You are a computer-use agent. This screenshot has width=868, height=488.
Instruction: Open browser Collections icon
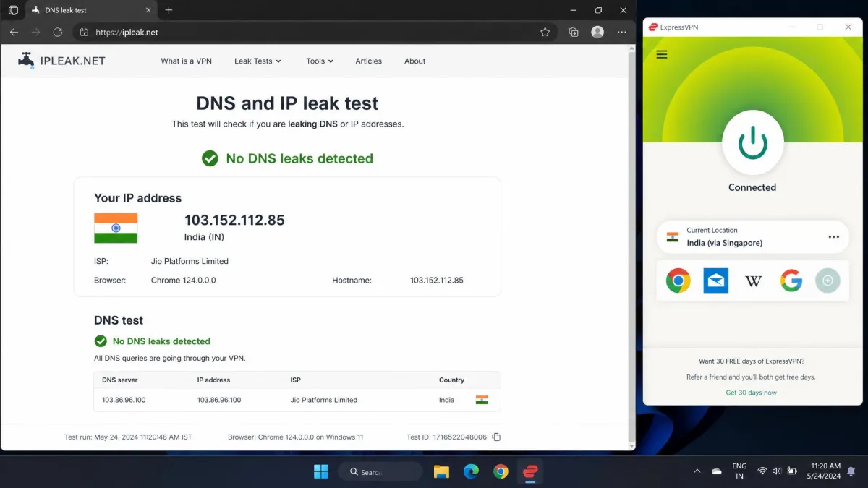coord(574,32)
